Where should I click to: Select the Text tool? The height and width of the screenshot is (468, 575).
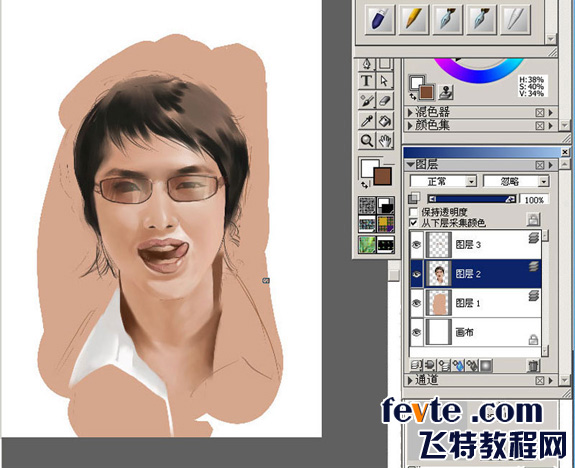(367, 81)
